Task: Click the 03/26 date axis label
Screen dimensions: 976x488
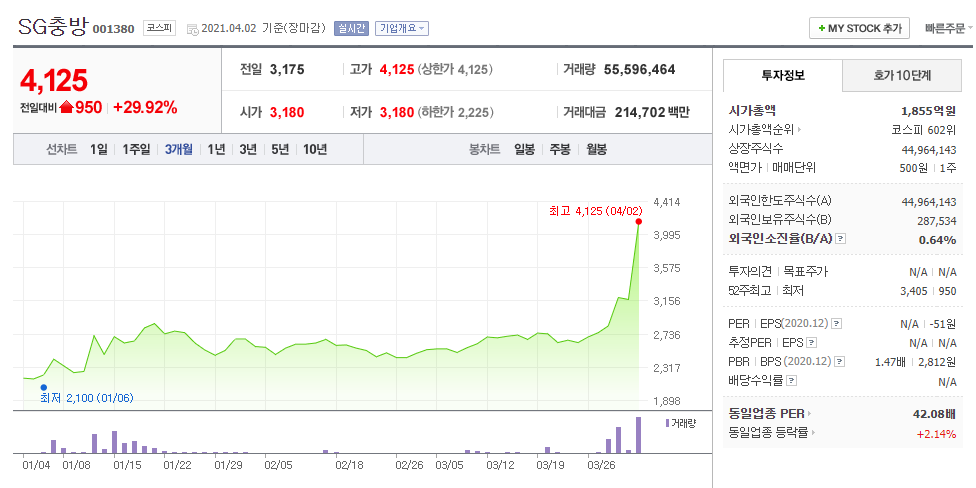Action: click(600, 465)
